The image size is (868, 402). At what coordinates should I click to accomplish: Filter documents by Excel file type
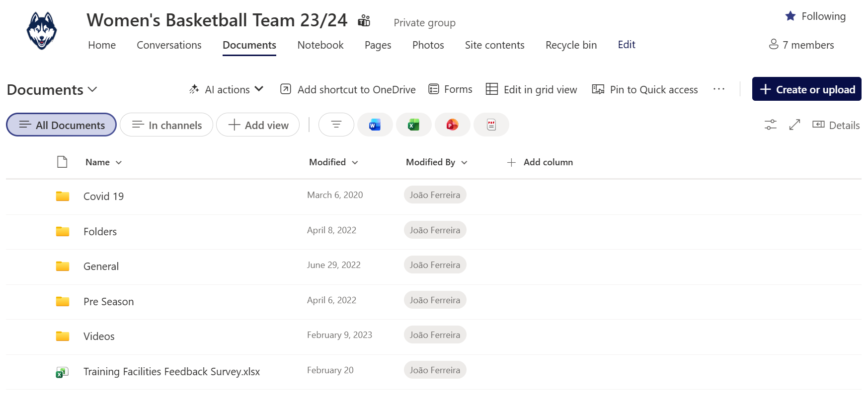[x=413, y=125]
